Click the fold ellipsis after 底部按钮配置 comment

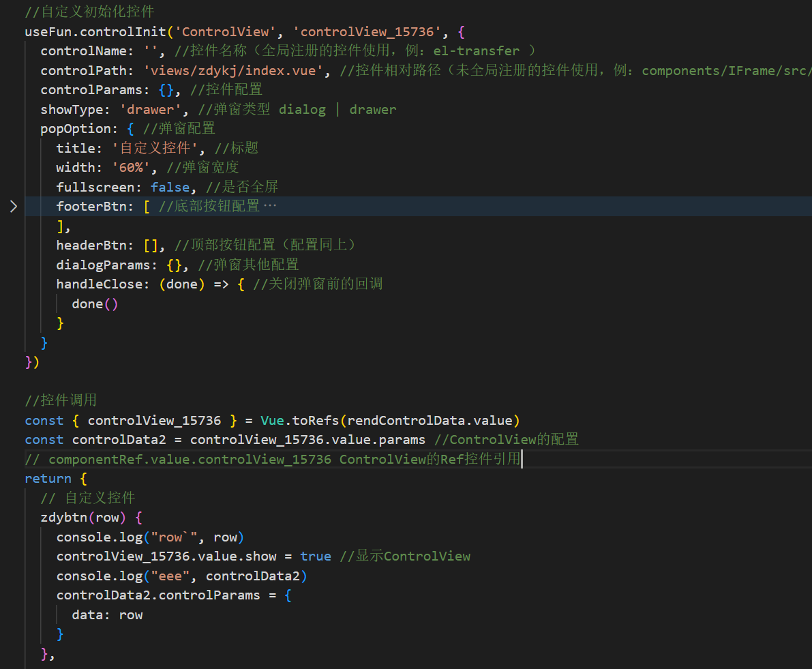coord(270,206)
